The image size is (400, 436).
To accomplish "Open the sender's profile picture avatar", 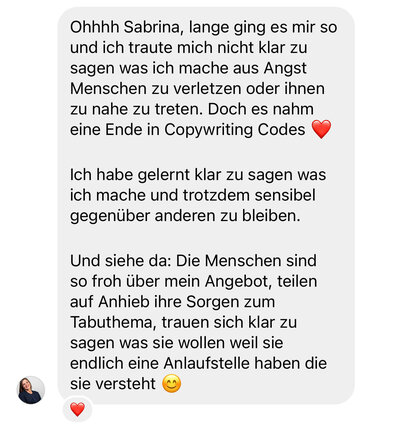I will click(31, 390).
